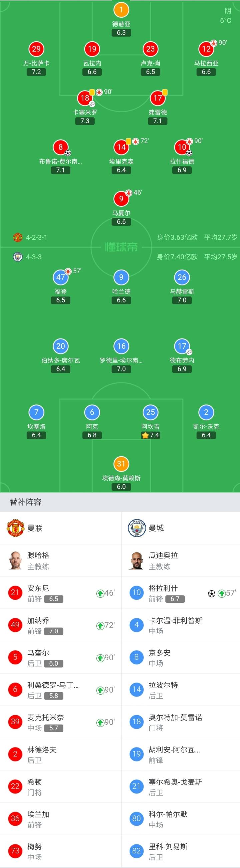Tap the star rating 7.4 under 阿坎吉

click(x=151, y=435)
